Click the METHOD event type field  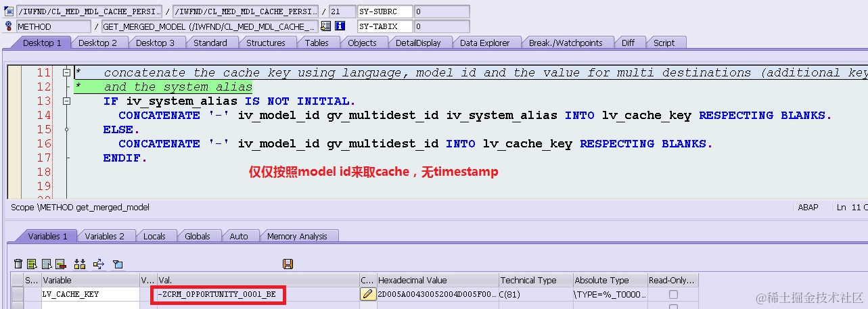53,26
